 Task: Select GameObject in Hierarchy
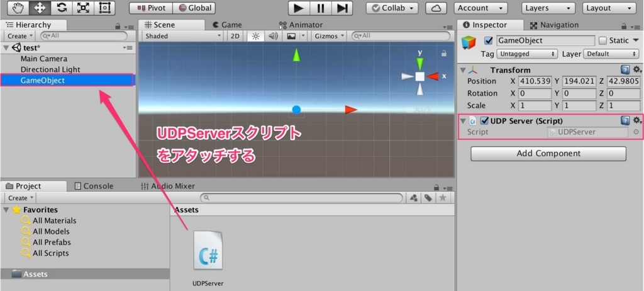67,80
